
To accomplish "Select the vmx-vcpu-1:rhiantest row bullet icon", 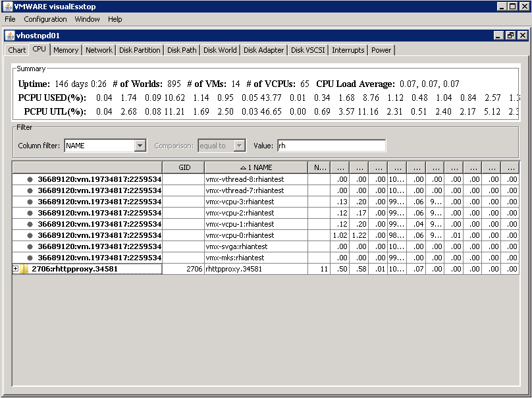I will point(30,224).
